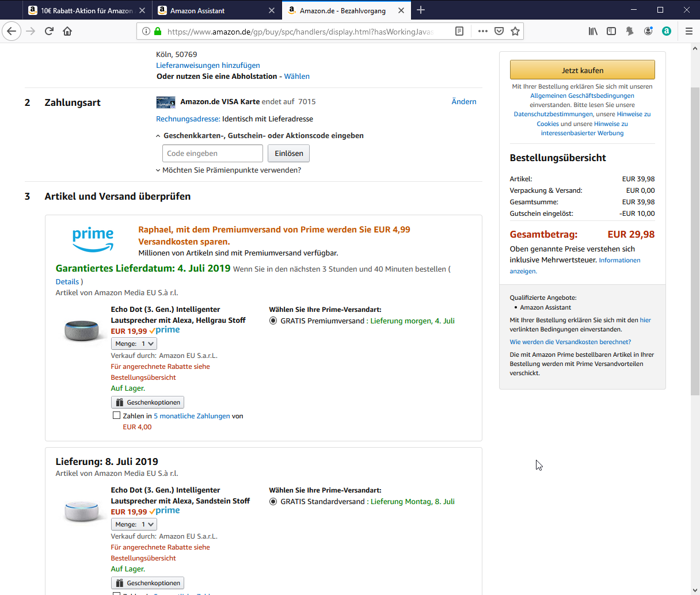Screen dimensions: 700x595
Task: Go to the browser home page
Action: (x=67, y=31)
